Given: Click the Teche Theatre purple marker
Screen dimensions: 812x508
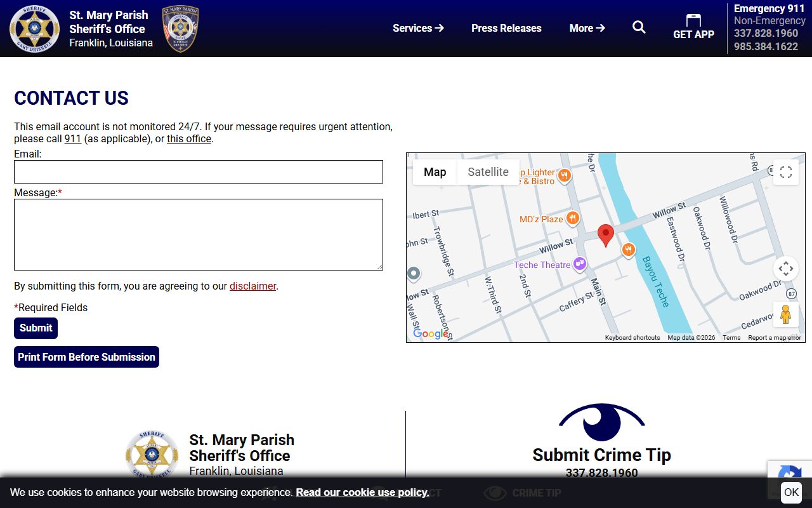Looking at the screenshot, I should (x=580, y=264).
